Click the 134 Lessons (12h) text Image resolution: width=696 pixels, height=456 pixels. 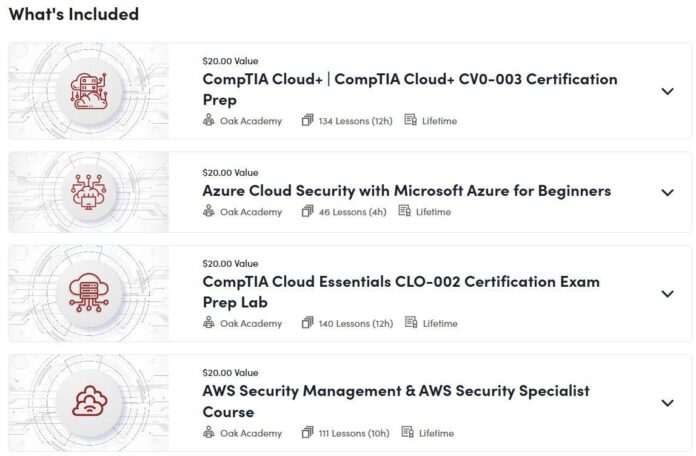point(356,121)
